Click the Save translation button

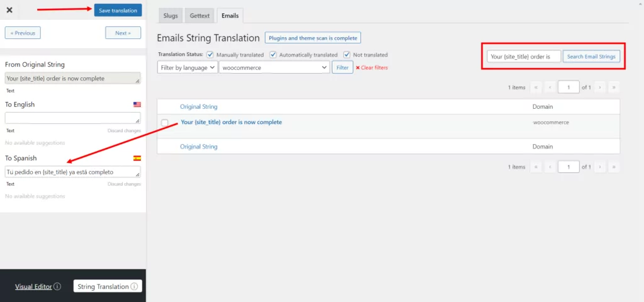pyautogui.click(x=118, y=10)
